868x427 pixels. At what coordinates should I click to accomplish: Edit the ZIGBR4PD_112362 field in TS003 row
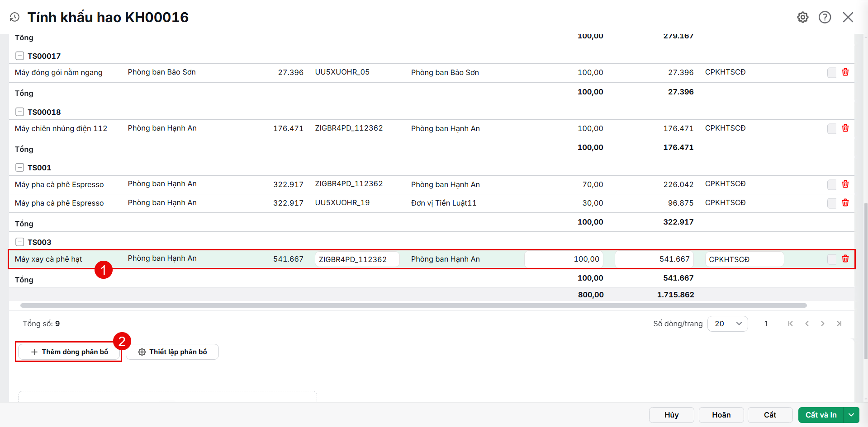[x=357, y=259]
